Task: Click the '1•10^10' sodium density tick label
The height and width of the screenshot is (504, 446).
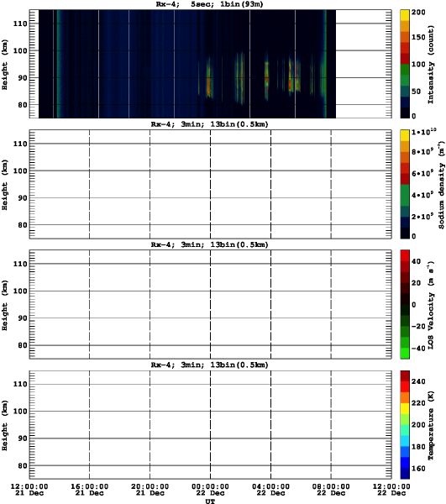Action: coord(424,131)
